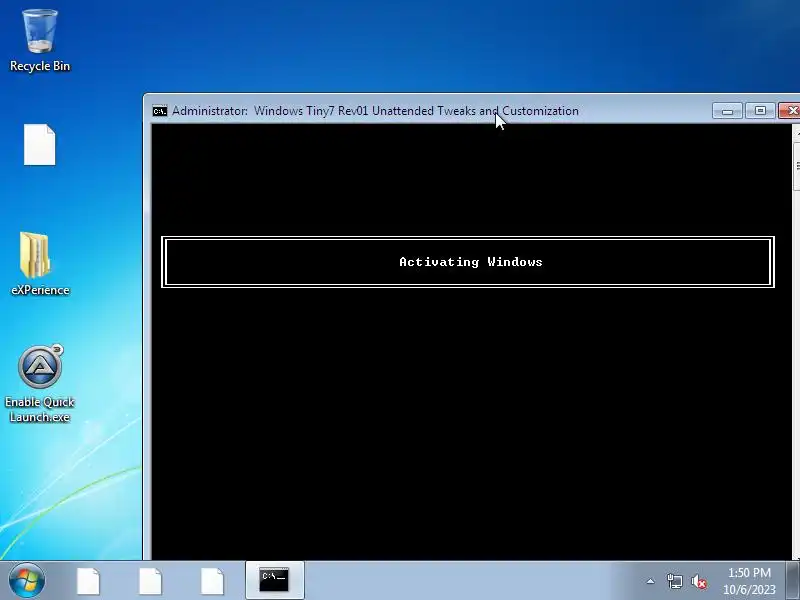Click the first blank taskbar icon

[89, 581]
